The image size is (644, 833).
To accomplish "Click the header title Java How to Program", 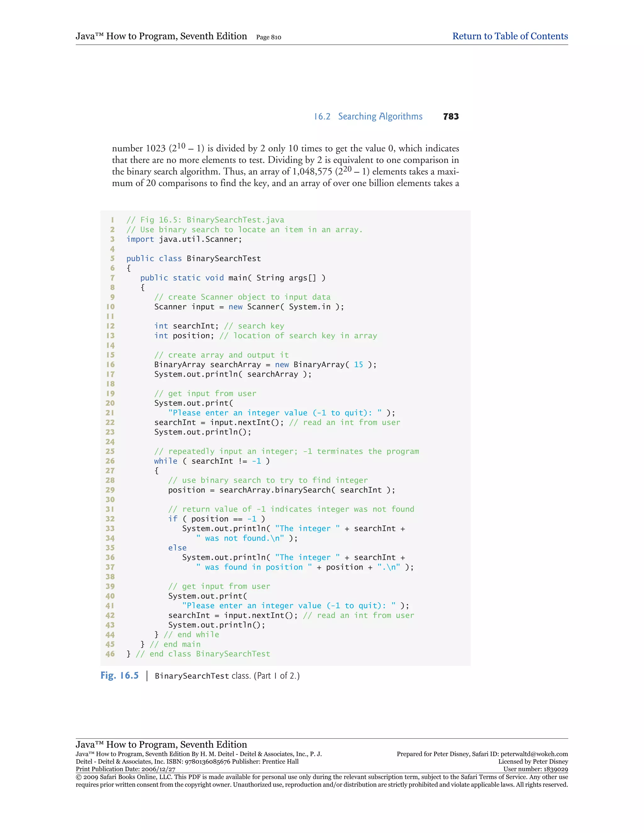I will point(161,36).
